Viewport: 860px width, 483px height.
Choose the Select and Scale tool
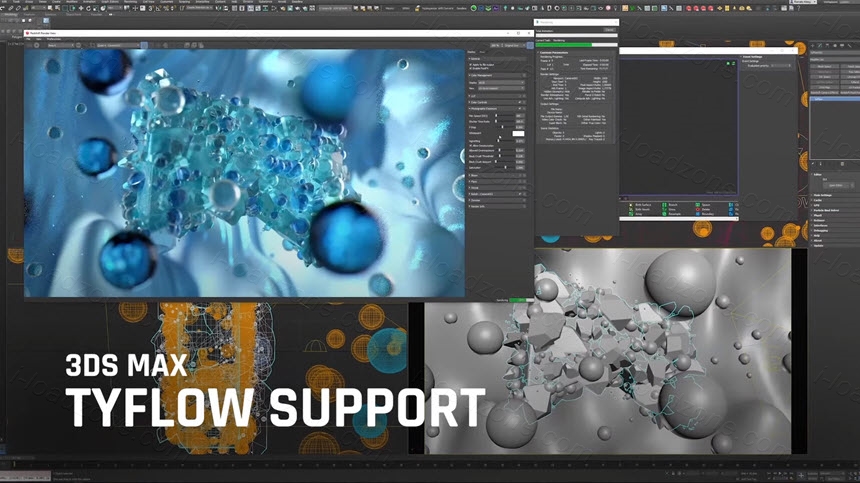95,8
